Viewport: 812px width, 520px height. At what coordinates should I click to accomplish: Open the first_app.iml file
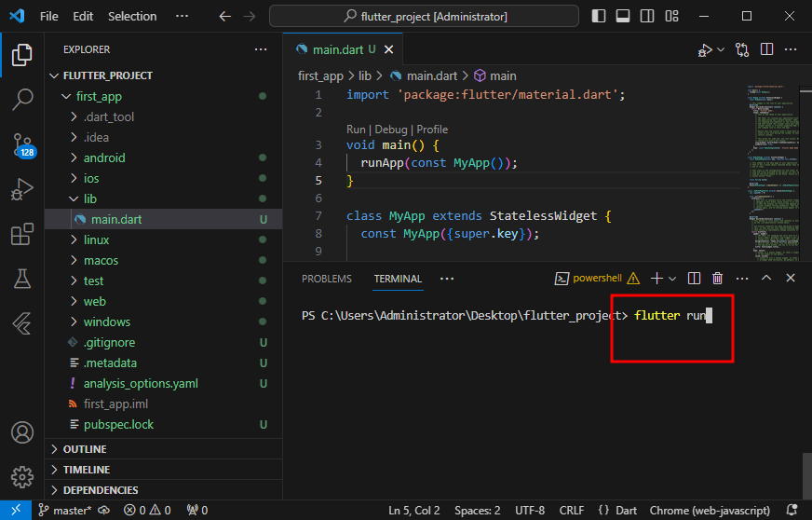(x=163, y=404)
